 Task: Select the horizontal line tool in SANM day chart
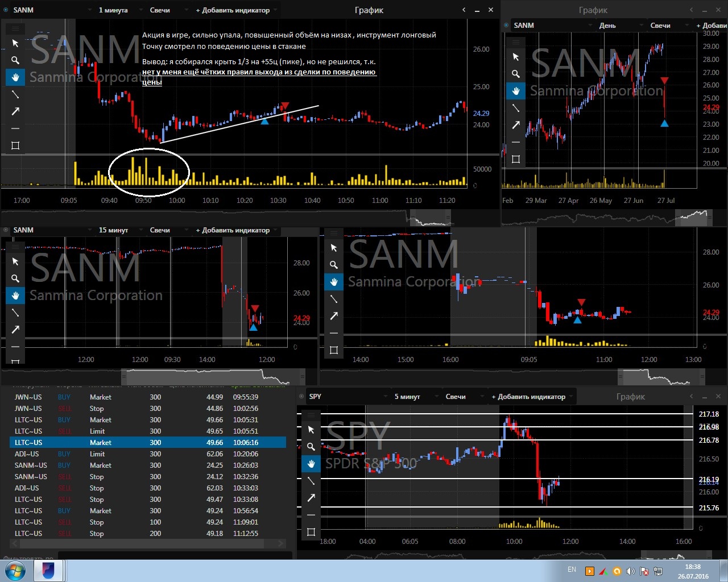coord(516,142)
